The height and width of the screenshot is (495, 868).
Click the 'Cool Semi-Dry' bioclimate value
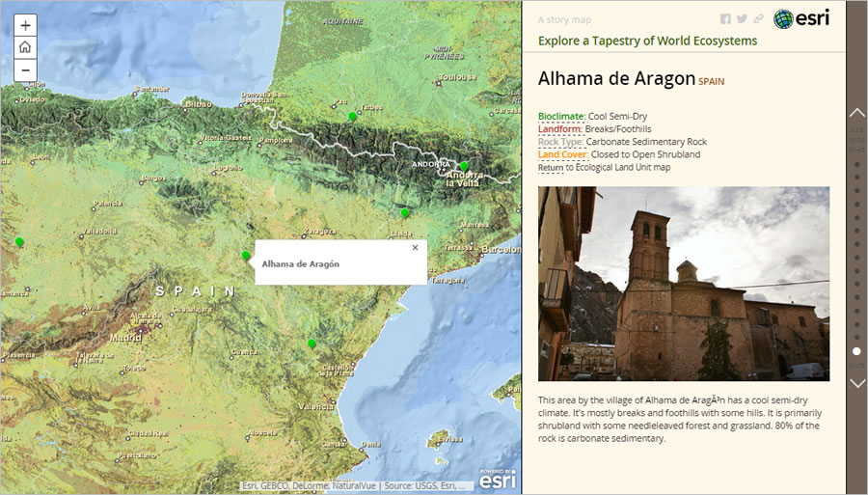tap(617, 117)
